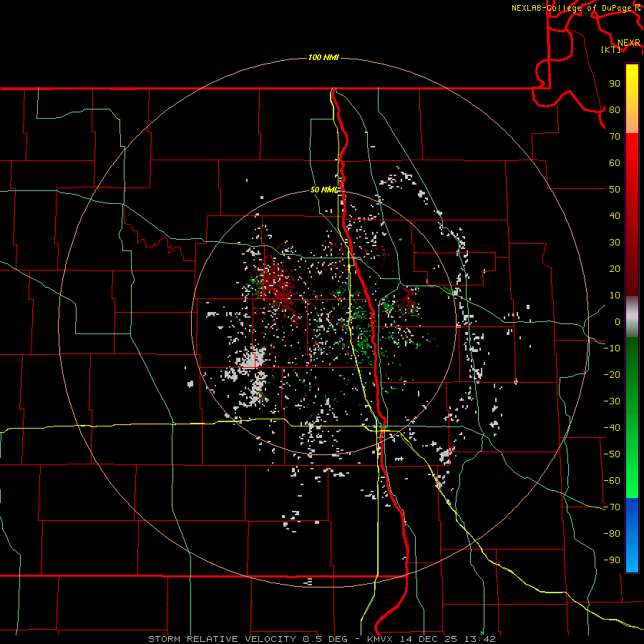Click the 50 value on the velocity scale
The image size is (644, 644).
coord(615,190)
